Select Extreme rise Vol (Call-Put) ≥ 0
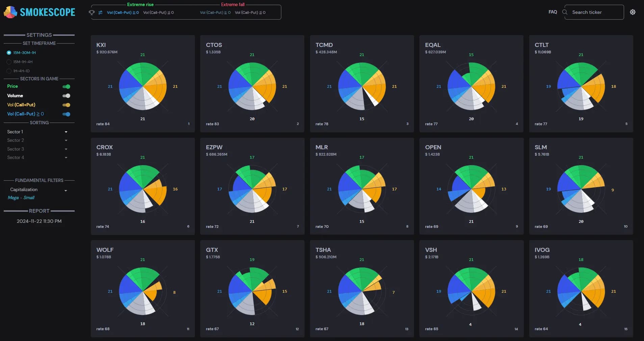644x341 pixels. pyautogui.click(x=123, y=12)
